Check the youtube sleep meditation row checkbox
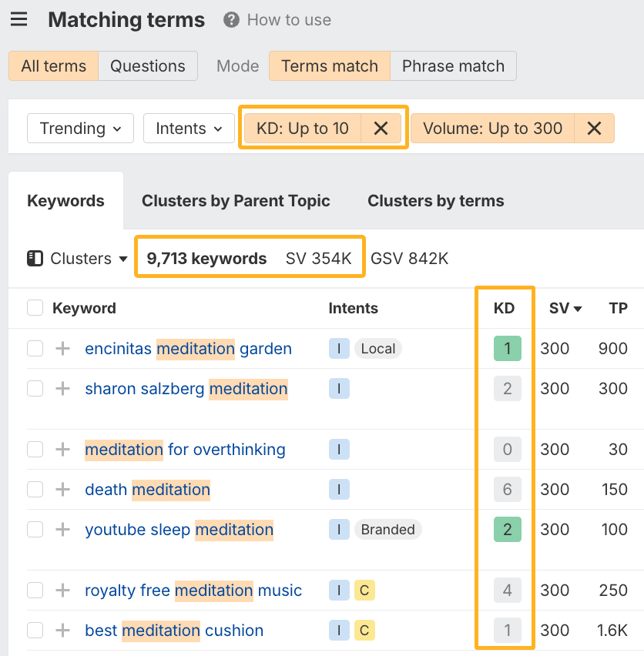 pos(35,530)
